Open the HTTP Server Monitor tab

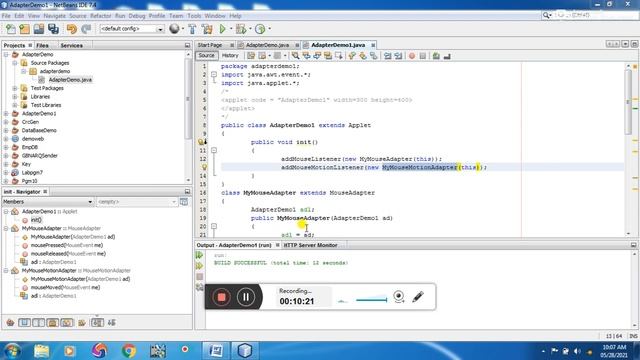tap(311, 245)
